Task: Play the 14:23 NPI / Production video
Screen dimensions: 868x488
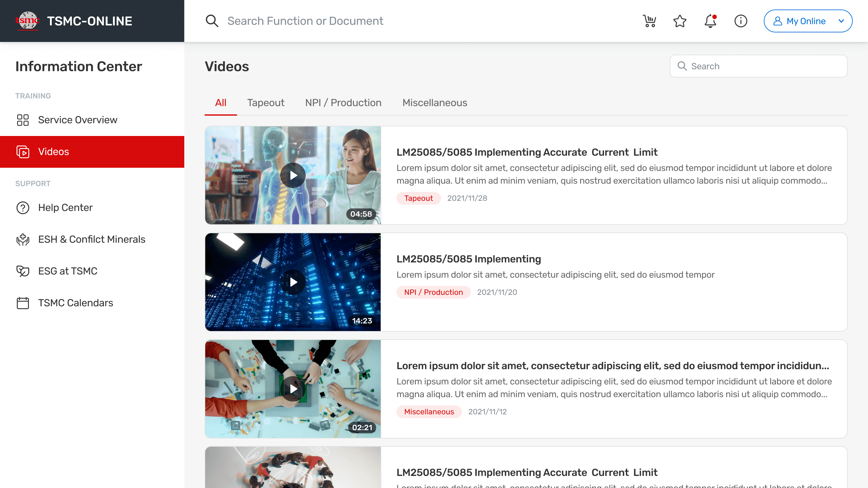Action: coord(293,282)
